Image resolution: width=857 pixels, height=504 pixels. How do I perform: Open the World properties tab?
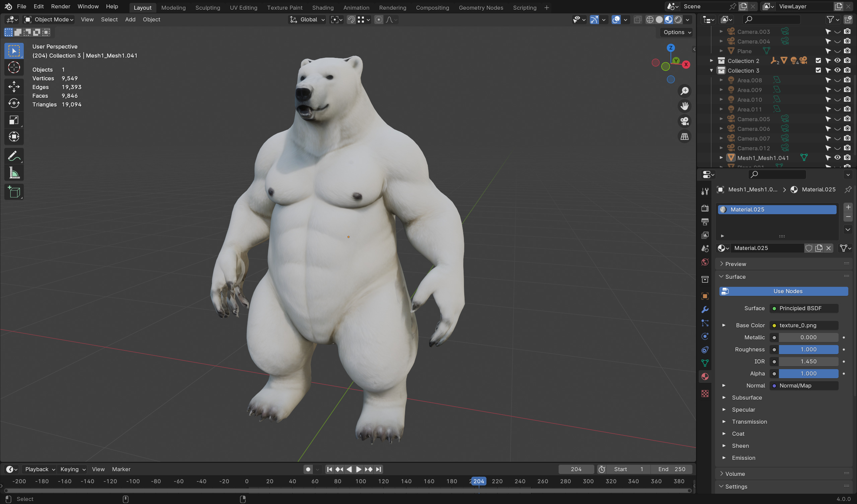click(x=705, y=262)
